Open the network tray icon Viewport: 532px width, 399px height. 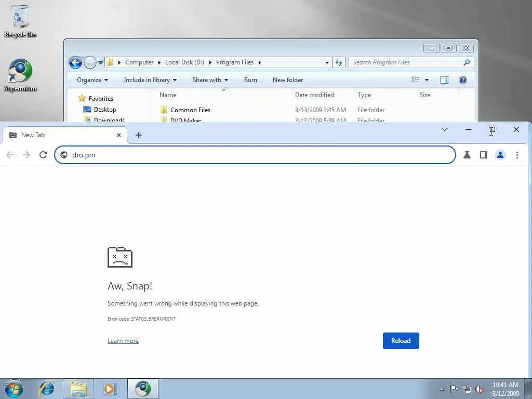(x=467, y=389)
